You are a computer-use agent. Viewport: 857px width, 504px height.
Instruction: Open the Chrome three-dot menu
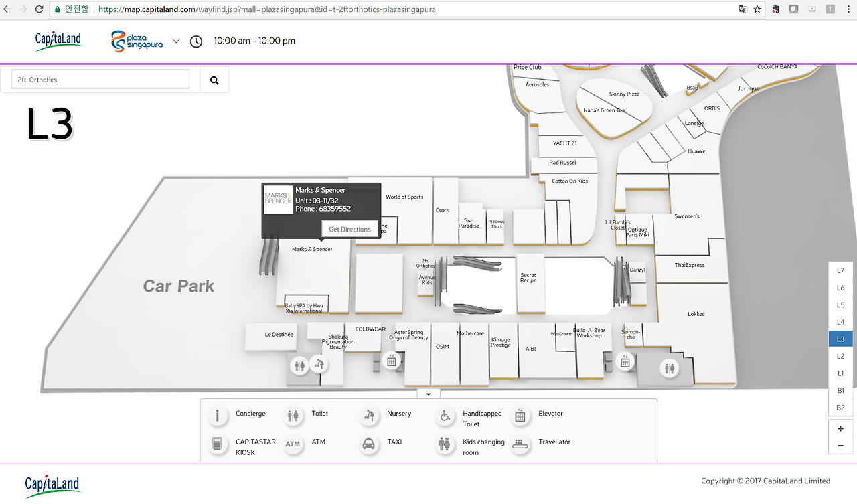pyautogui.click(x=847, y=9)
